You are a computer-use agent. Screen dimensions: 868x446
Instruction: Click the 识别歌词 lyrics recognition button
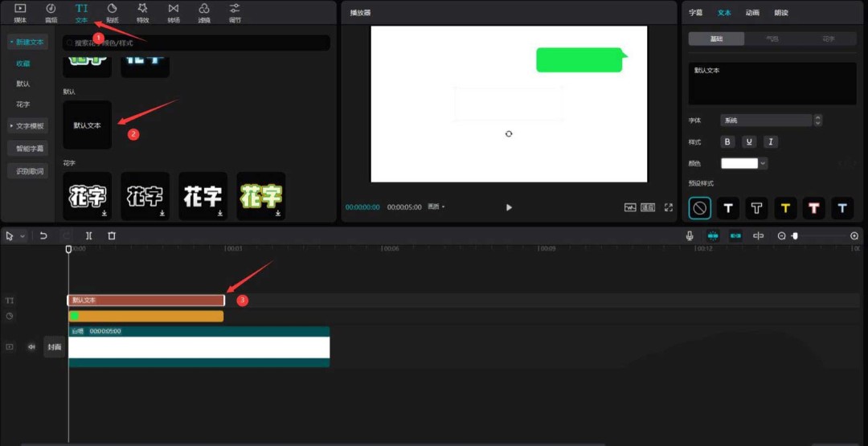[31, 171]
